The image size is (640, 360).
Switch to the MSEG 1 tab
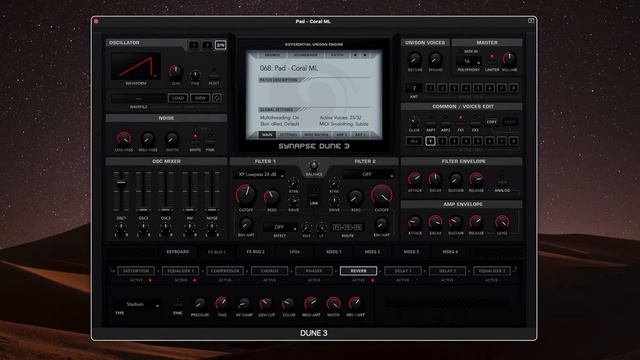click(333, 252)
